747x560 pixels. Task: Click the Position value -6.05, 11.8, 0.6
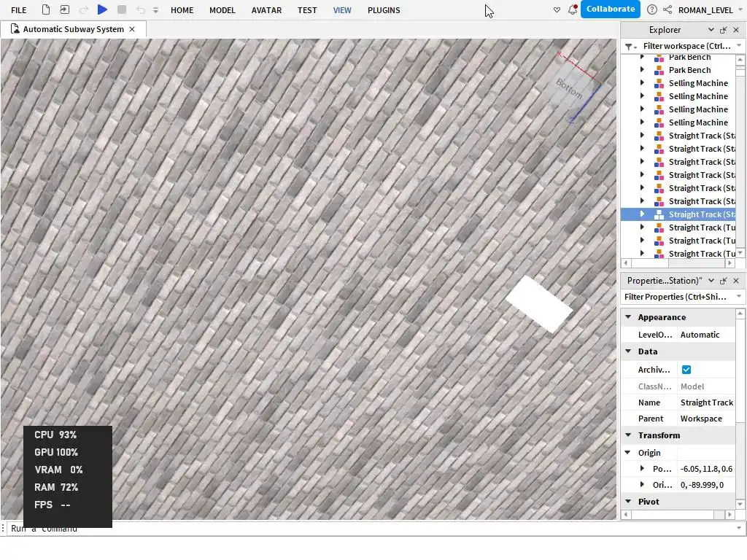pos(706,469)
